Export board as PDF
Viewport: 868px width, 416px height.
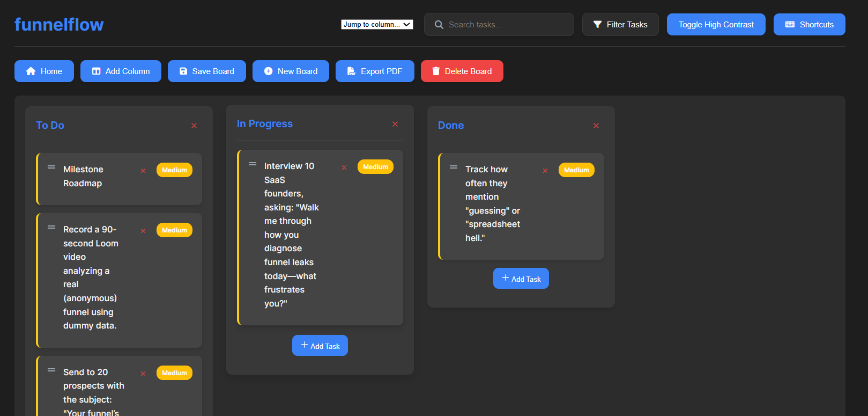(x=375, y=71)
